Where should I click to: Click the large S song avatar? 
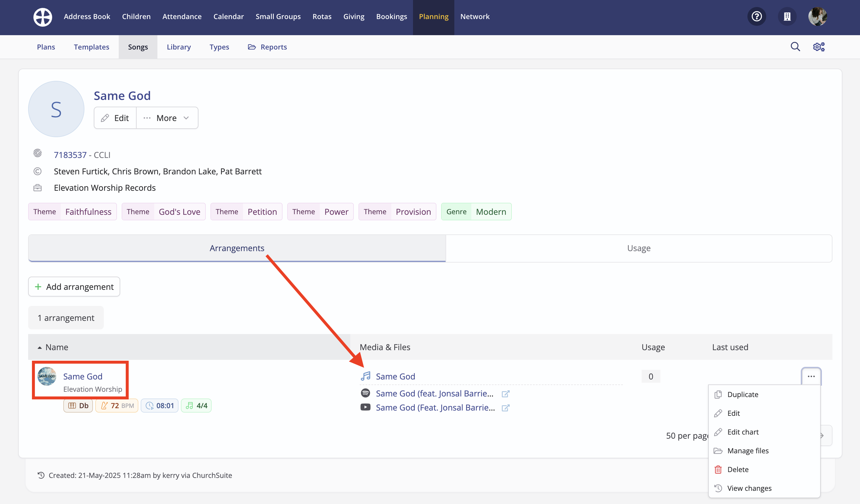point(56,109)
